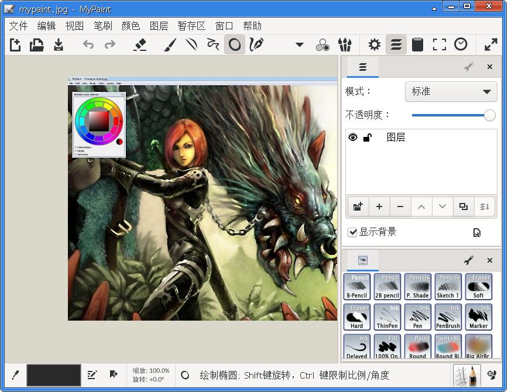
Task: Pick a color with the eyedropper icon
Action: (15, 375)
